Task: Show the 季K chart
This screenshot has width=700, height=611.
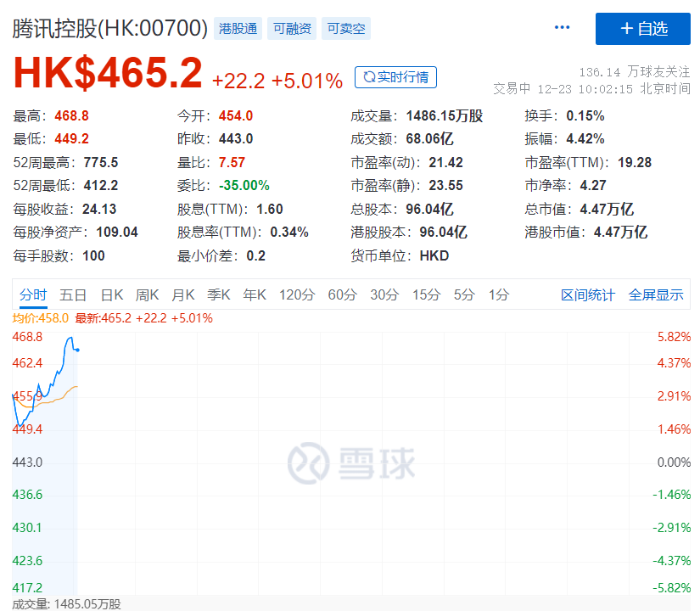Action: click(x=219, y=294)
